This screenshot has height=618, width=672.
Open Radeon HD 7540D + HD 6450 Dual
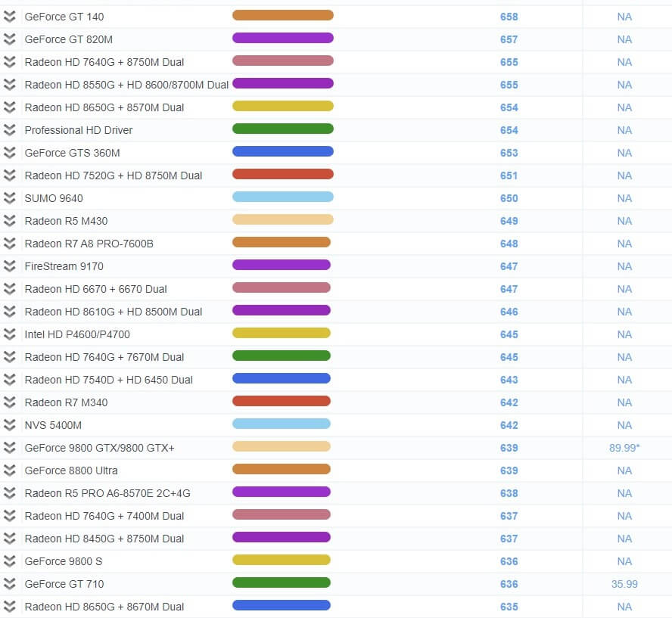108,380
